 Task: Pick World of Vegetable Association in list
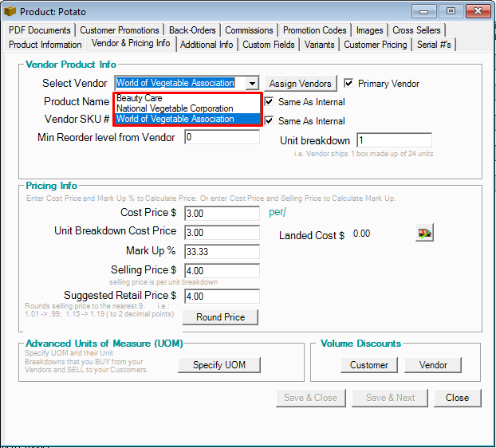click(175, 119)
